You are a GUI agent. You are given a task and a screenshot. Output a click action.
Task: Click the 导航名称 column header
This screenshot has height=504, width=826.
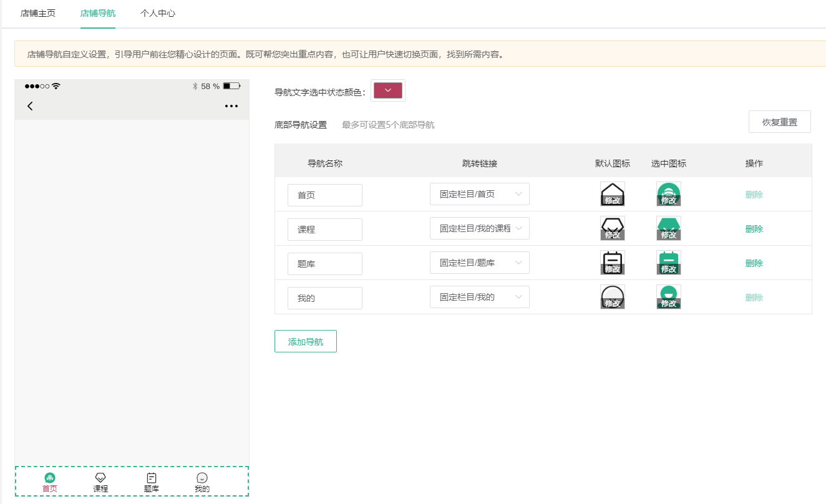325,163
